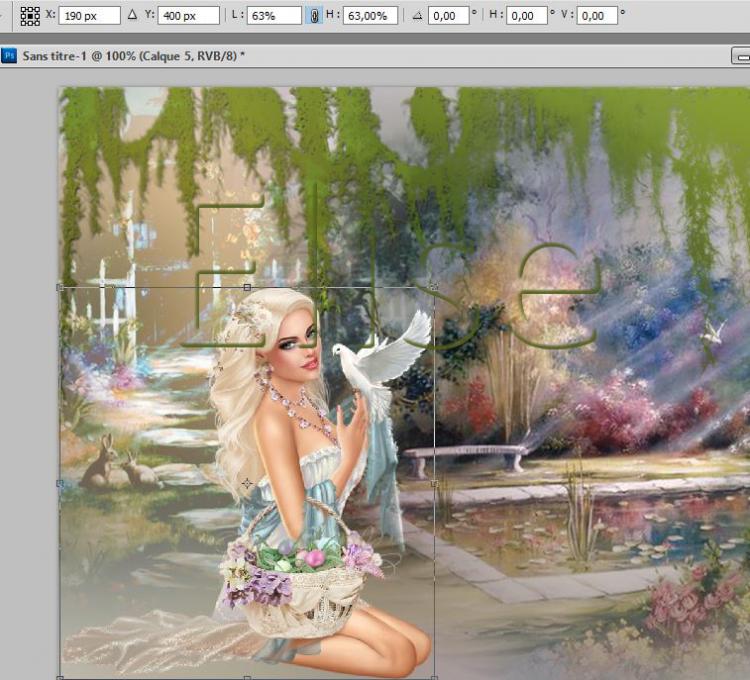
Task: Focus the width field showing 63%
Action: pyautogui.click(x=275, y=16)
